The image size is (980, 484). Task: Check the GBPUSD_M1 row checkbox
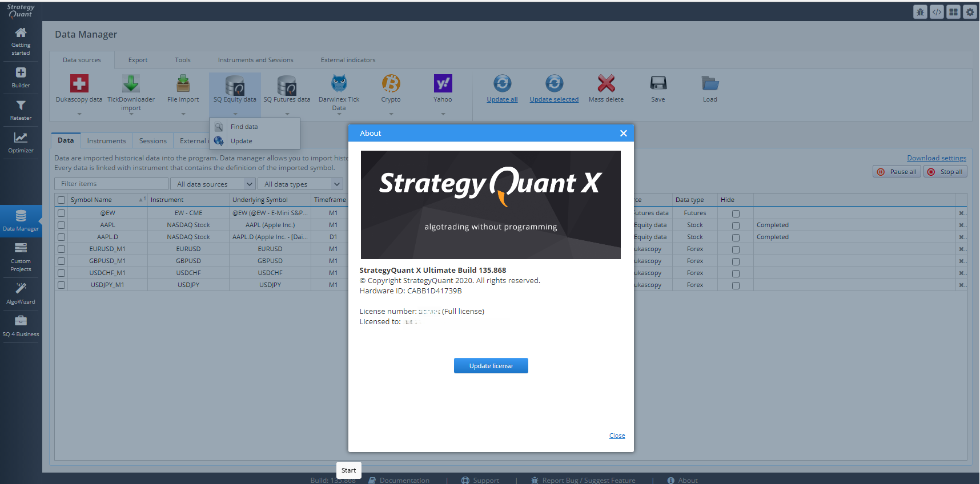click(61, 261)
